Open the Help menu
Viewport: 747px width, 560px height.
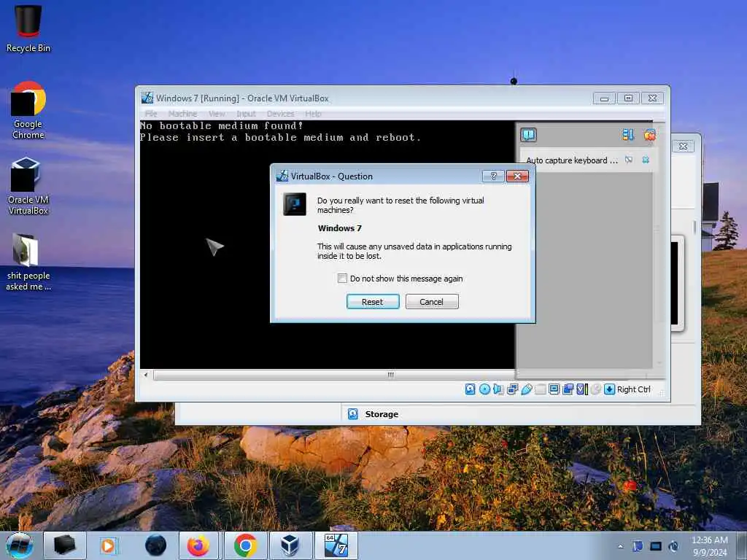click(x=313, y=114)
